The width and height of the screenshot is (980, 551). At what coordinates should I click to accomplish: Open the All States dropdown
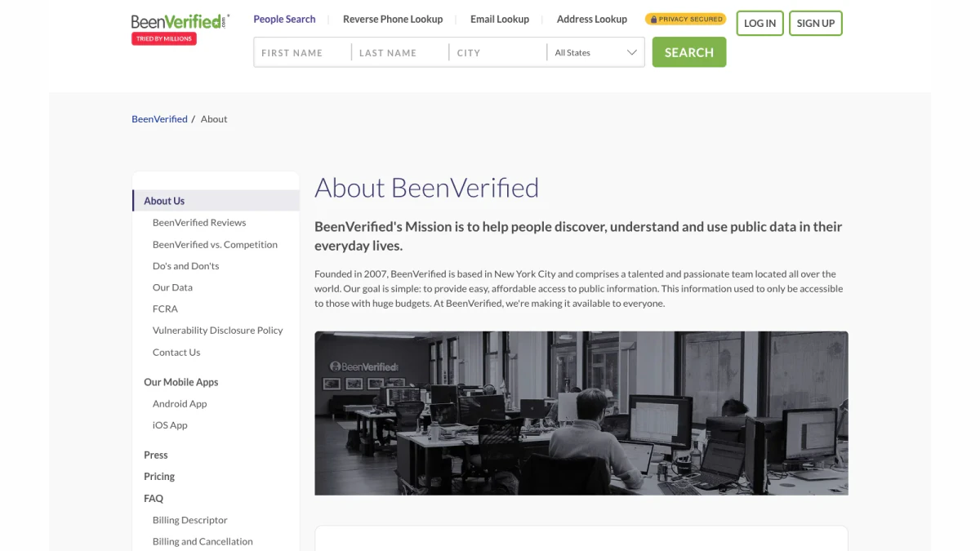tap(595, 52)
